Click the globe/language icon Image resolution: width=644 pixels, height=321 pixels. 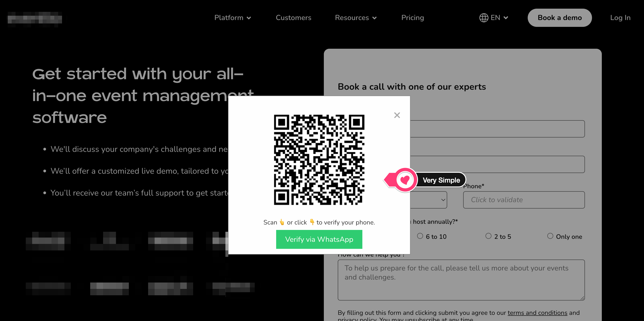(484, 18)
